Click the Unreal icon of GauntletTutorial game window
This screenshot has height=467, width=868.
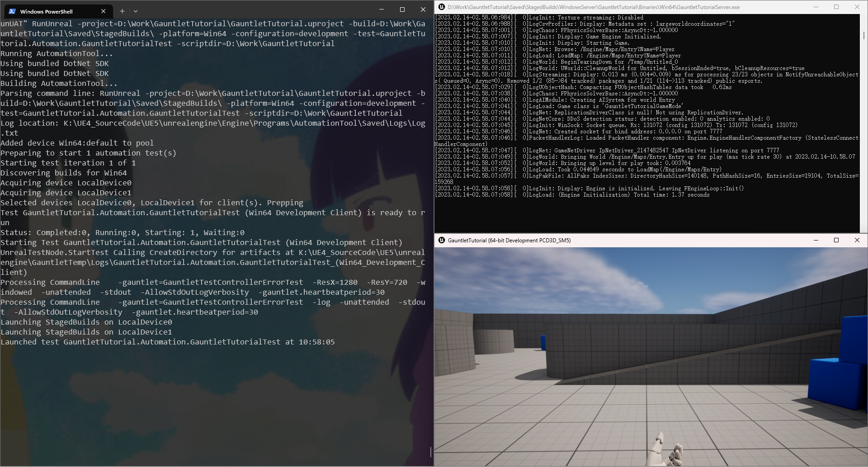click(x=442, y=240)
